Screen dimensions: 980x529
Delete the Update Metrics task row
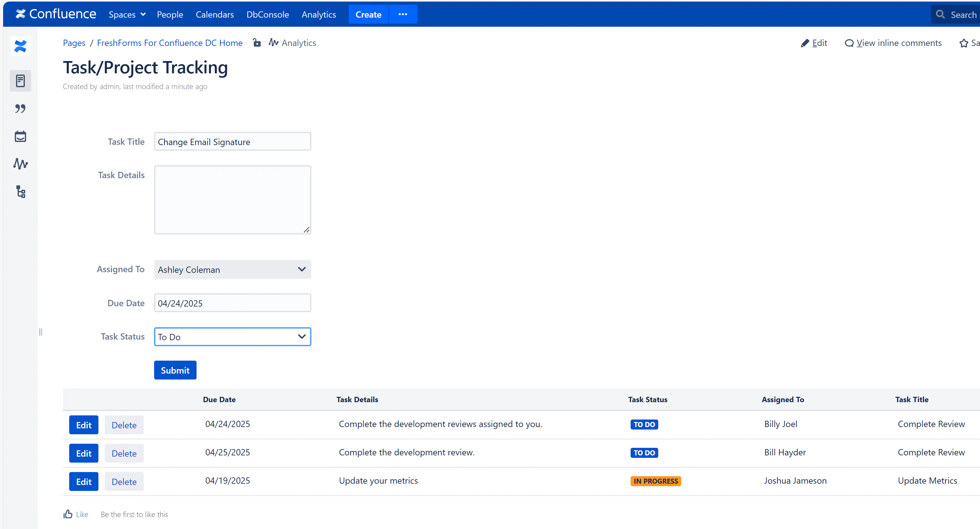(124, 481)
